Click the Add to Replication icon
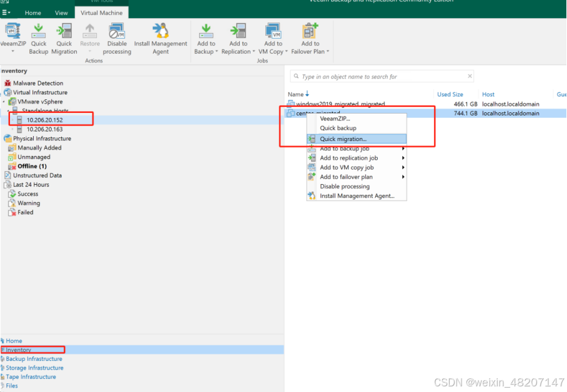Screen dimensions: 567x392 tap(239, 31)
